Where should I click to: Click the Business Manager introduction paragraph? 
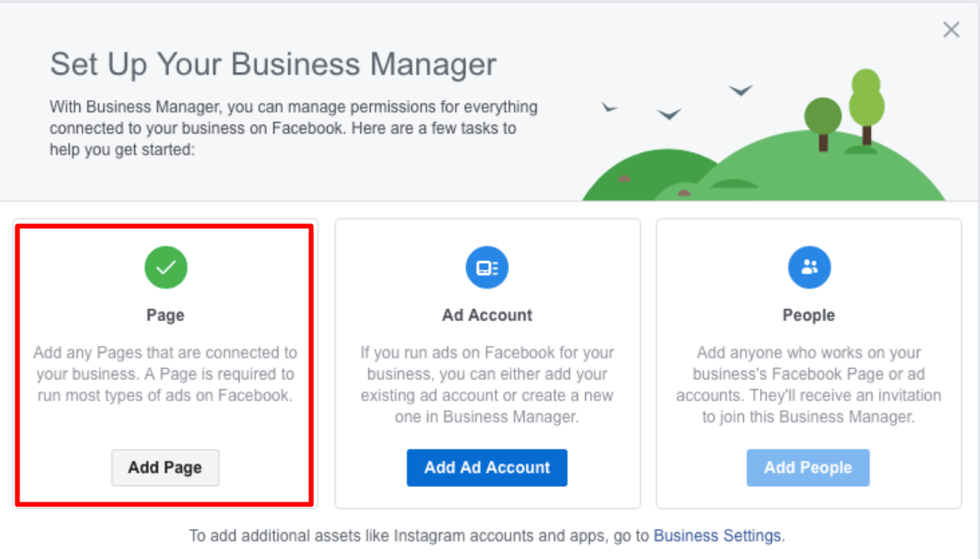tap(294, 128)
